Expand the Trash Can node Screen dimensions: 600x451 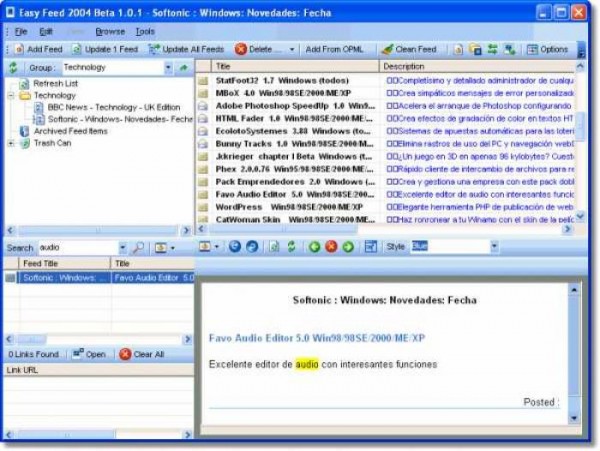tap(11, 143)
